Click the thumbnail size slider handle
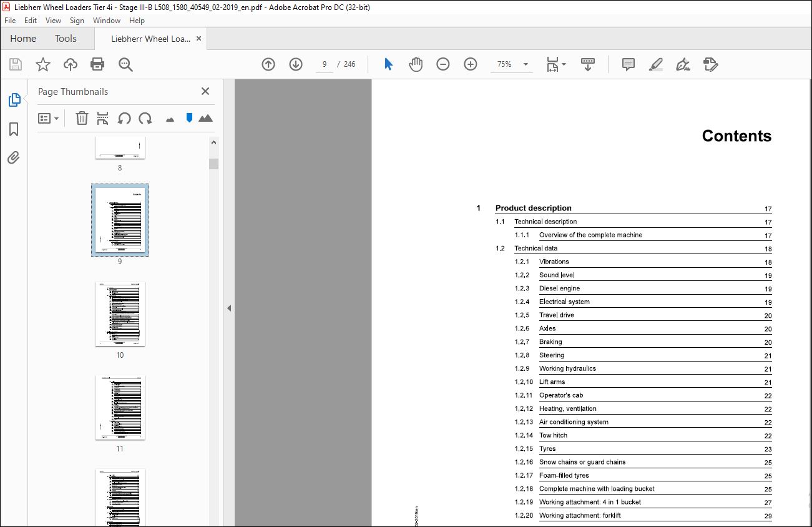 (189, 117)
